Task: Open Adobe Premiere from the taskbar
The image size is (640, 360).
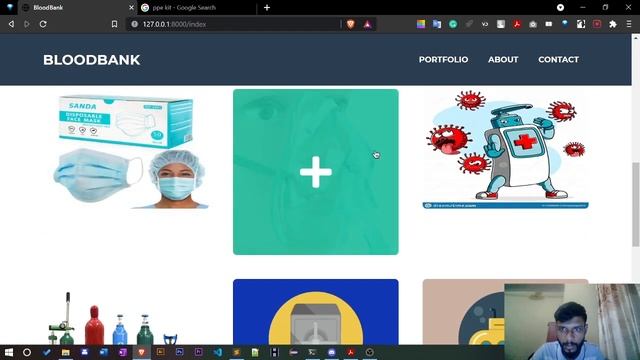Action: coord(198,352)
